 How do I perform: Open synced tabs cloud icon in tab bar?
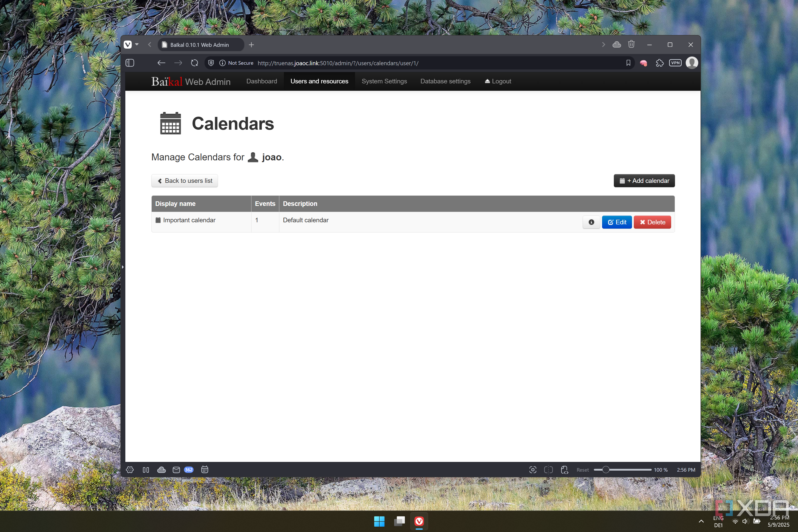[x=617, y=45]
